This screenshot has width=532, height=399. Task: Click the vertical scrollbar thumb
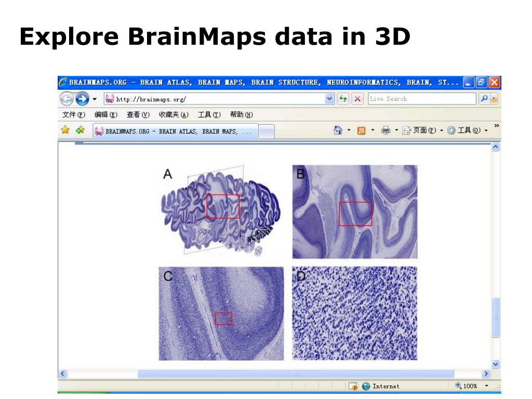point(496,317)
